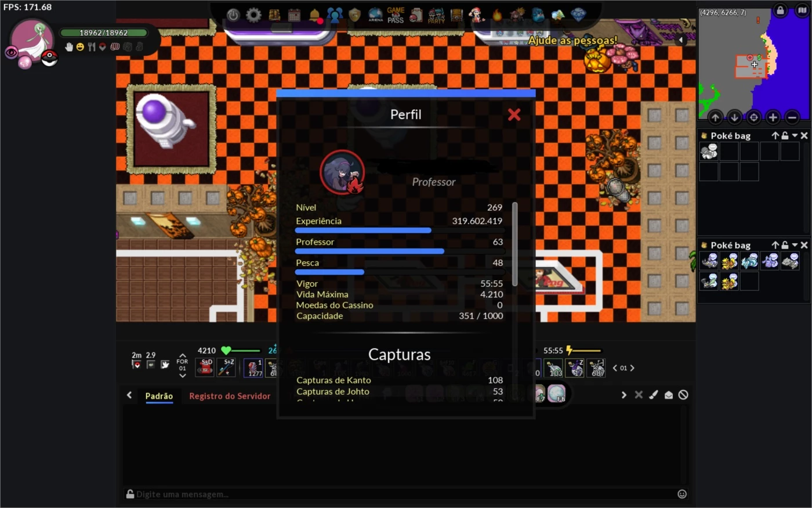Open the Game Pass icon

tap(396, 15)
